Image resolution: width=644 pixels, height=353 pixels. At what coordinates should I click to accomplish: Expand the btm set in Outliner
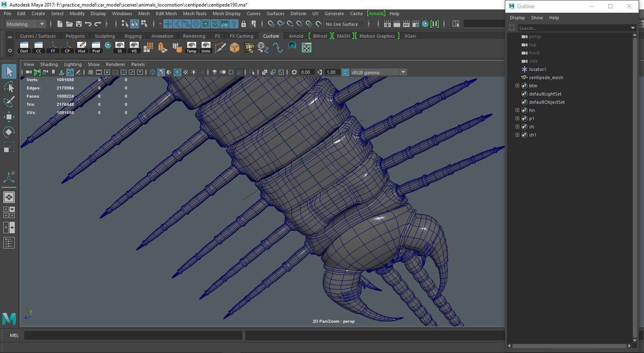517,86
